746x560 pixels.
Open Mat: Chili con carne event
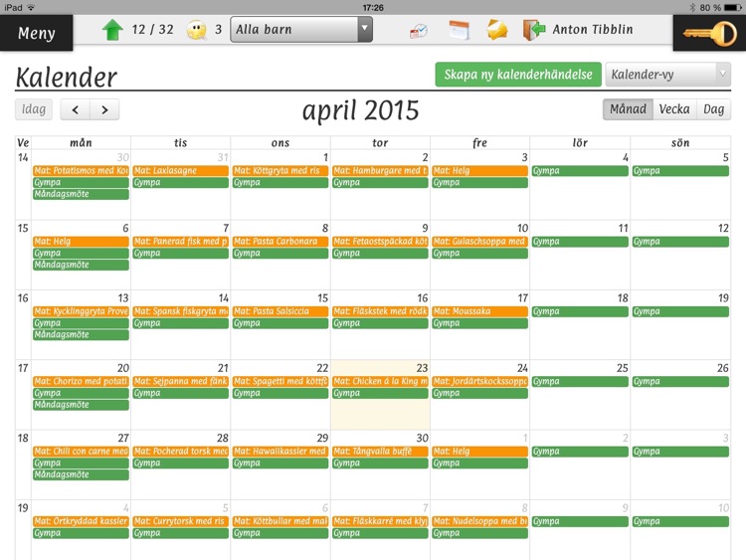[81, 451]
